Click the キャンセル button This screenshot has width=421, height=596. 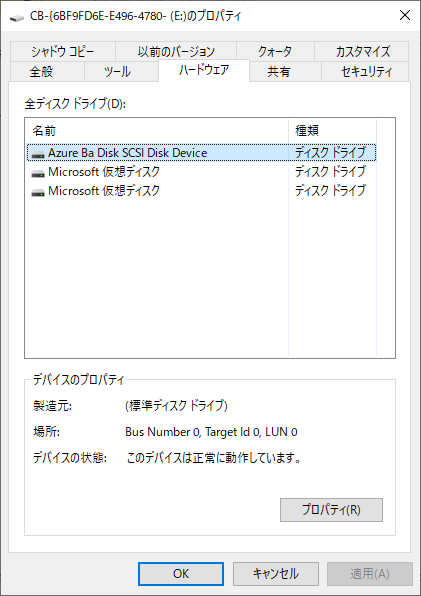click(x=276, y=574)
